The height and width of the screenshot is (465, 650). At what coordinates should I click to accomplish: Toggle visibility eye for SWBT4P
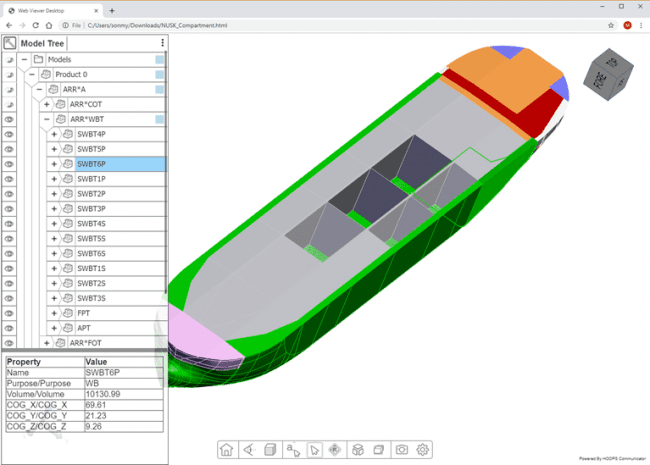(x=9, y=134)
